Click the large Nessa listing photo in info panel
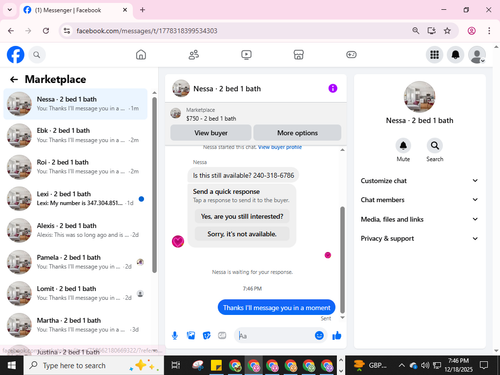Image resolution: width=500 pixels, height=375 pixels. tap(419, 97)
